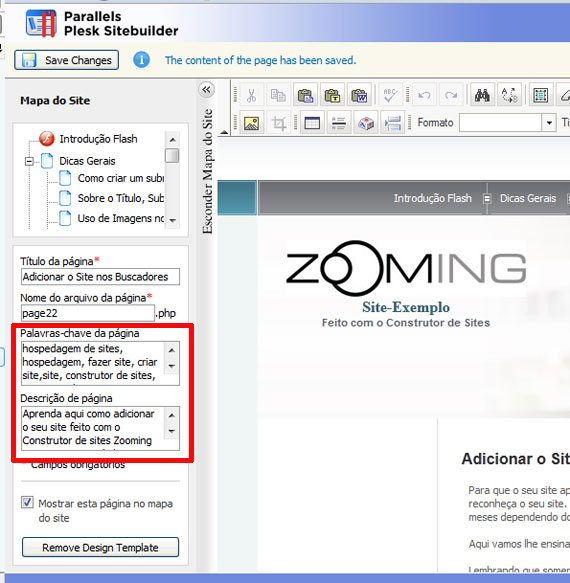The width and height of the screenshot is (570, 583).
Task: Click the Insert Table icon
Action: click(312, 122)
